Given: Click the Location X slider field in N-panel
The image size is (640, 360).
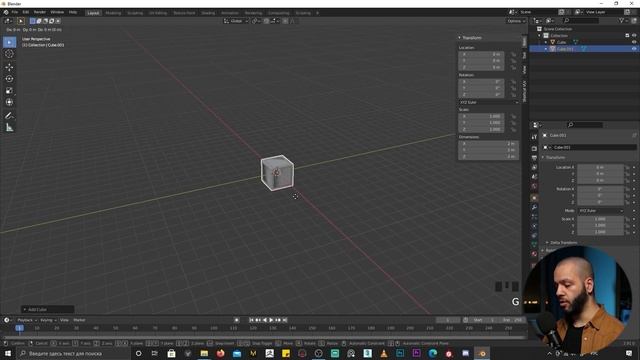Looking at the screenshot, I should pos(481,54).
